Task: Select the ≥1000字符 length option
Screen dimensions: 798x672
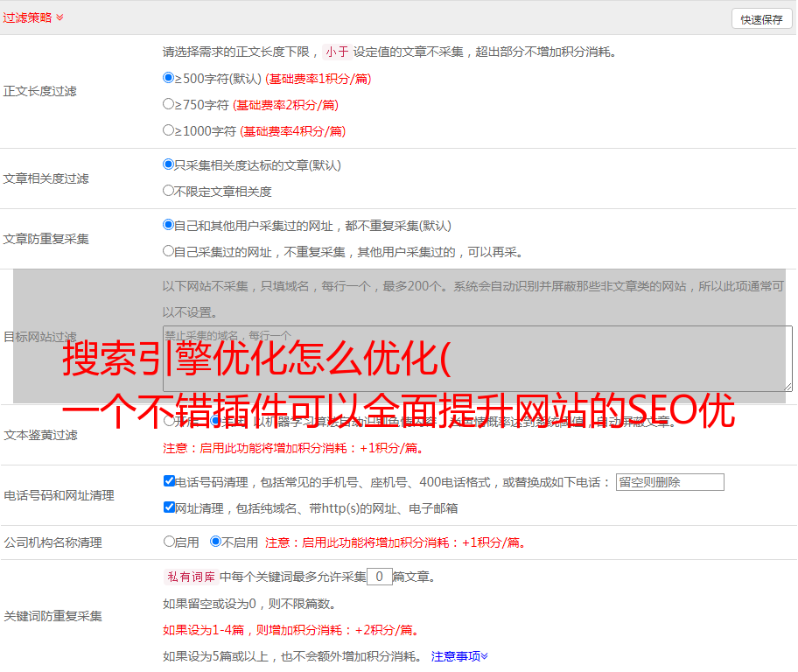Action: 168,130
